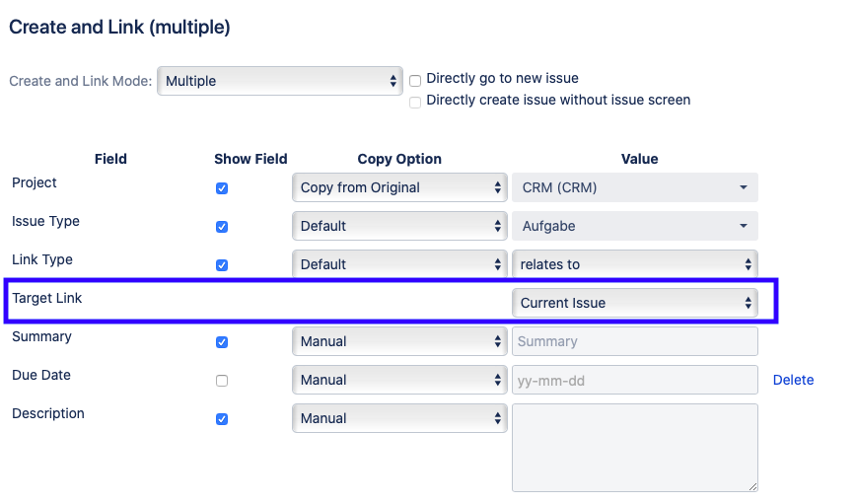Click inside the Description text area
Image resolution: width=856 pixels, height=504 pixels.
[x=634, y=447]
